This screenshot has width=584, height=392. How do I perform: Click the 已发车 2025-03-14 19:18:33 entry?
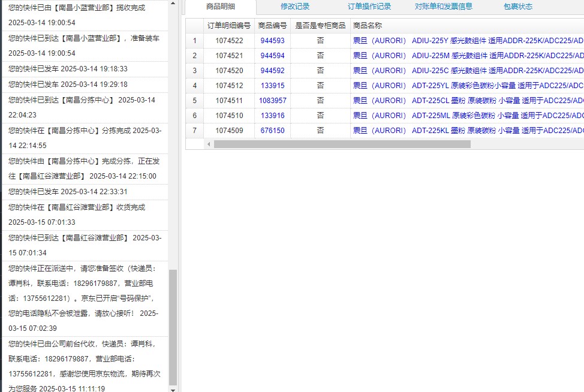[x=85, y=69]
